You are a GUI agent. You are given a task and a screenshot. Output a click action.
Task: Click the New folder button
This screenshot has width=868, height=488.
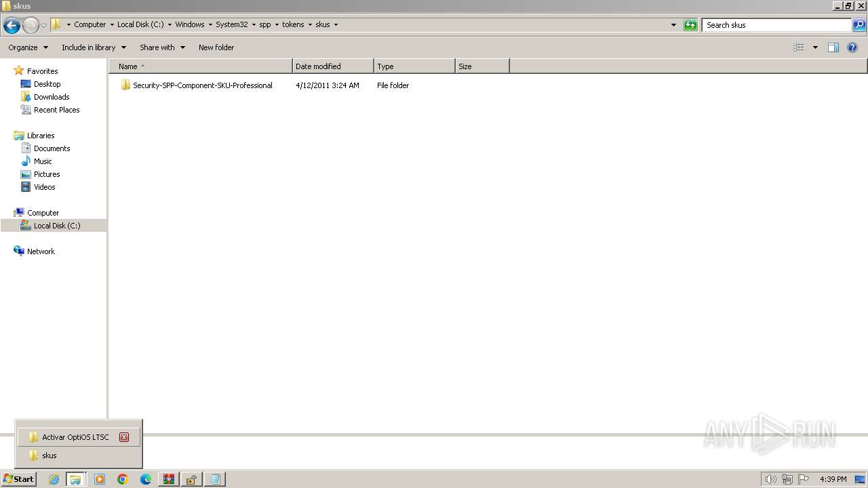pos(216,47)
